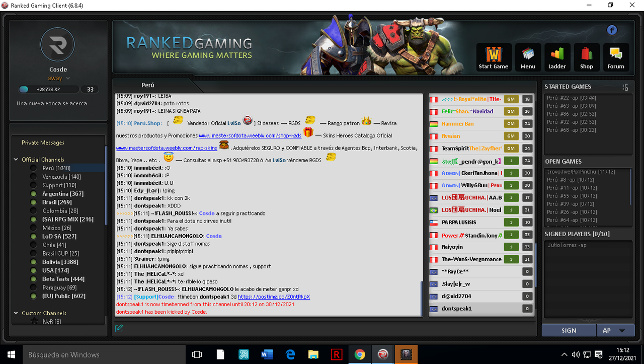The height and width of the screenshot is (364, 644).
Task: Join the Paraguay [69] channel
Action: (x=59, y=287)
